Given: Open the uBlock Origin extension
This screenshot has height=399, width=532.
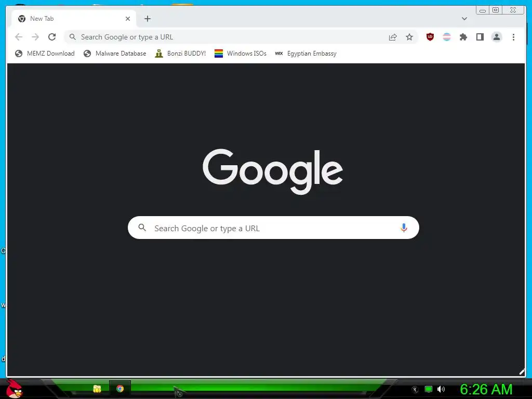Looking at the screenshot, I should 430,37.
